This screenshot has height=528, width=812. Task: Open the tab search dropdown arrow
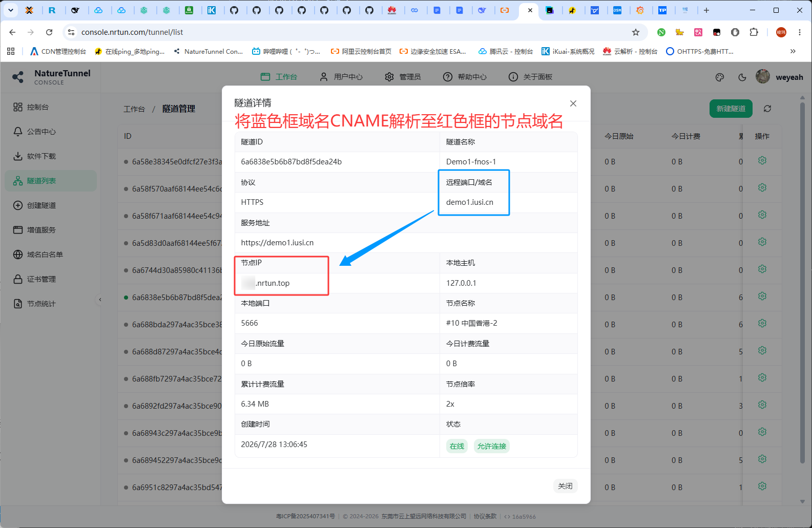point(10,10)
